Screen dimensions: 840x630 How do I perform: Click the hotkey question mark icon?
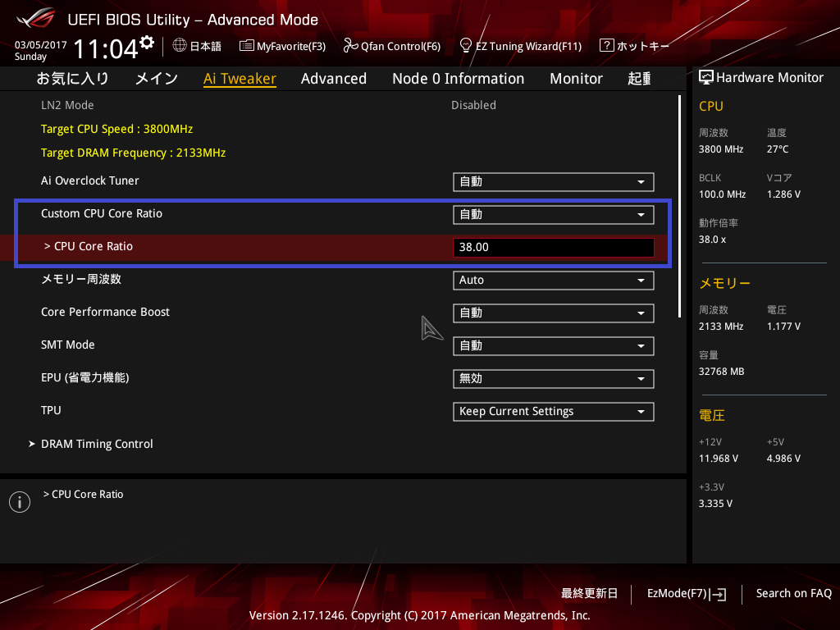(606, 45)
